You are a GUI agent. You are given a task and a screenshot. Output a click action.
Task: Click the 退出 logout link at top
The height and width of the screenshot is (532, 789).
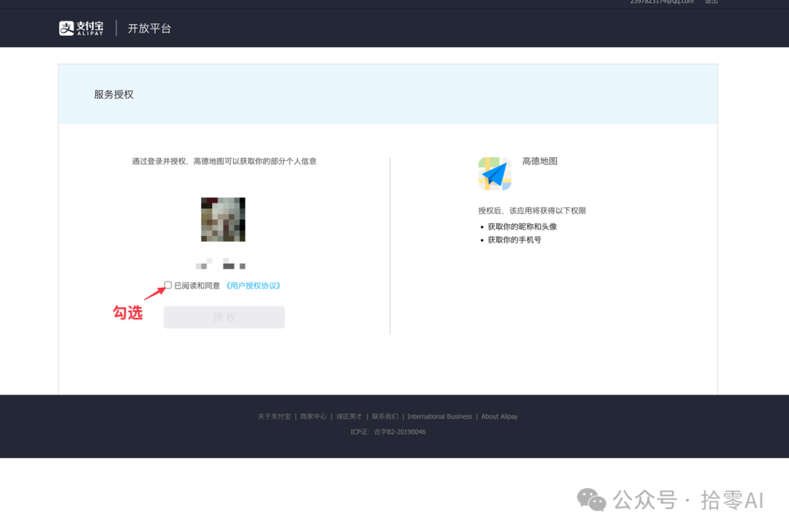point(711,1)
